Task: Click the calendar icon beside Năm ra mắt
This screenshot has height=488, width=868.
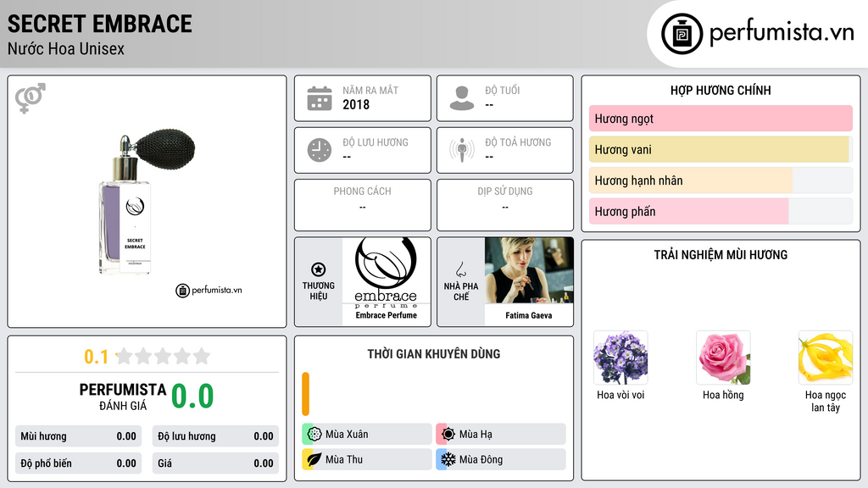Action: click(x=320, y=98)
